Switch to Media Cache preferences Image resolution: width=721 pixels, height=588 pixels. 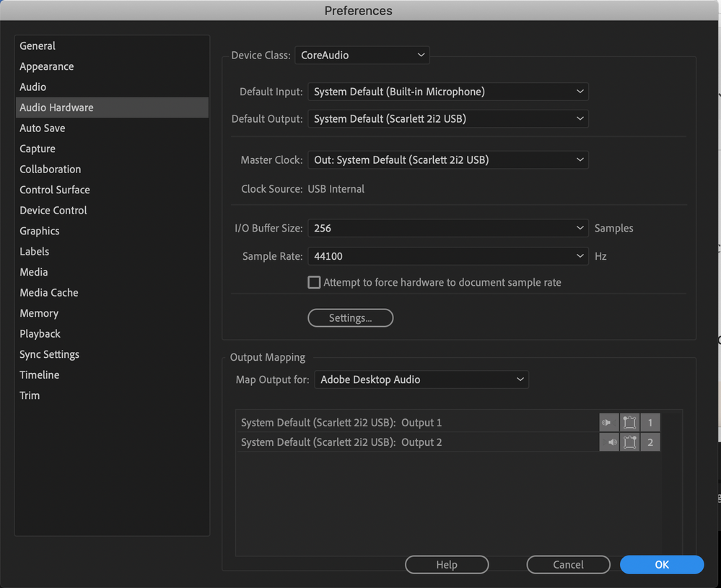49,292
